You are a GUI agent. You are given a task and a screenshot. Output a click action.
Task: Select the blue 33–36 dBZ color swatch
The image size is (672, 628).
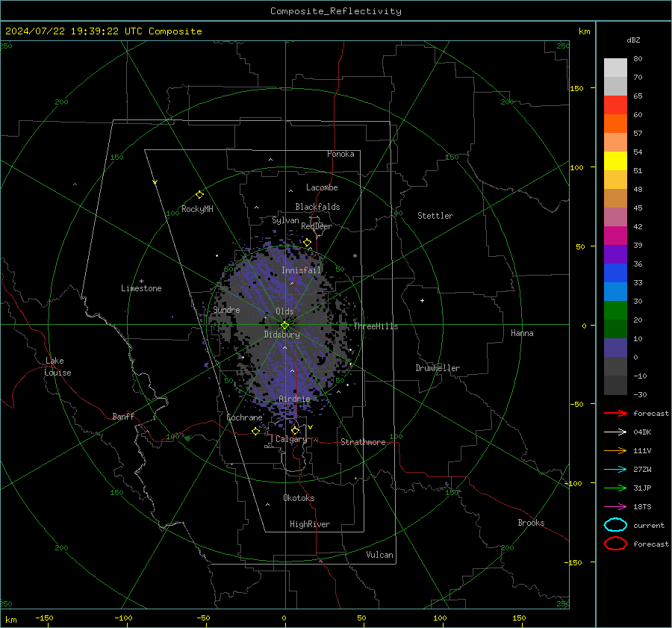tap(615, 273)
